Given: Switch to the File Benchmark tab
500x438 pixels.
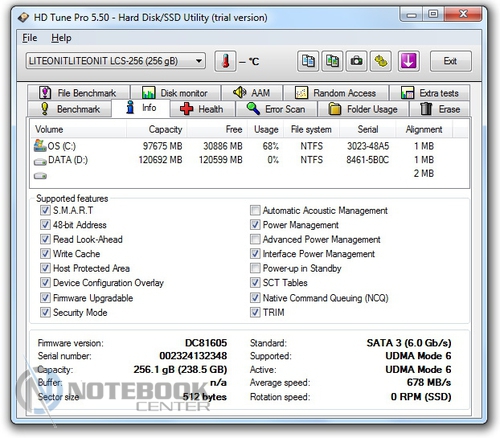Looking at the screenshot, I should (x=79, y=93).
